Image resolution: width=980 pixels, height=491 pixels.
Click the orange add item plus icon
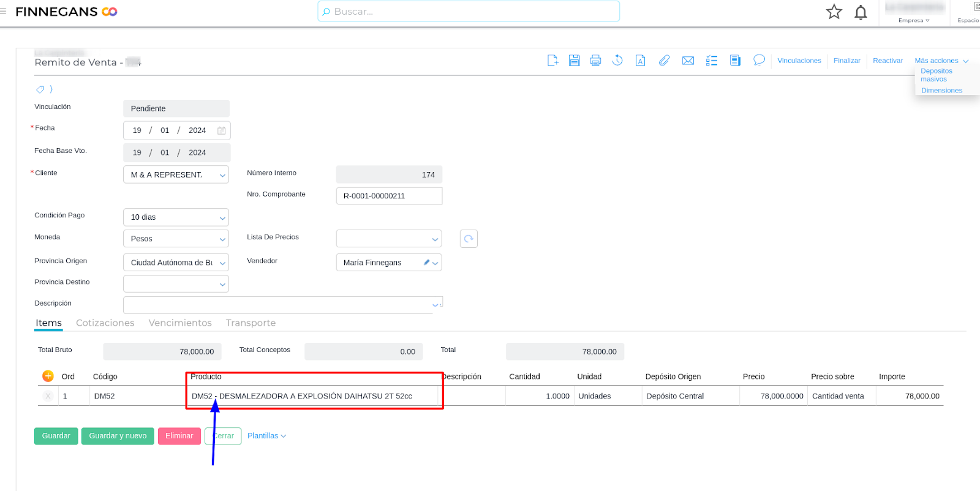pyautogui.click(x=48, y=377)
